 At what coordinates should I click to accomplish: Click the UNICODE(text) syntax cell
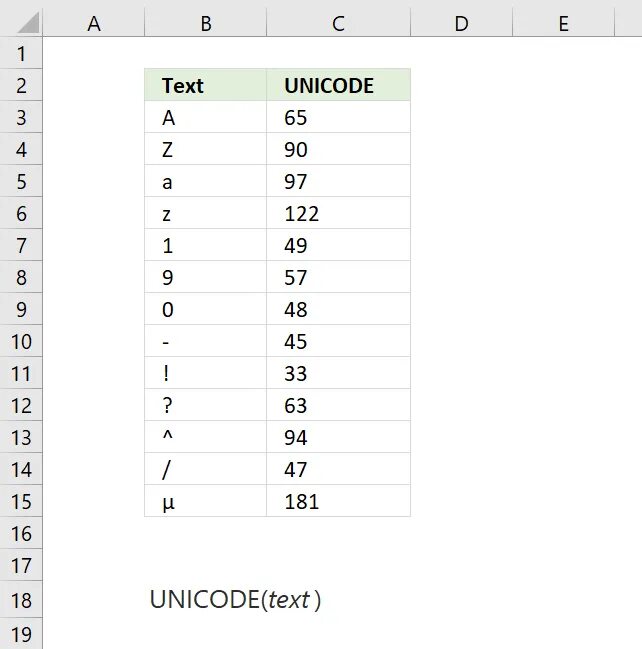tap(235, 599)
